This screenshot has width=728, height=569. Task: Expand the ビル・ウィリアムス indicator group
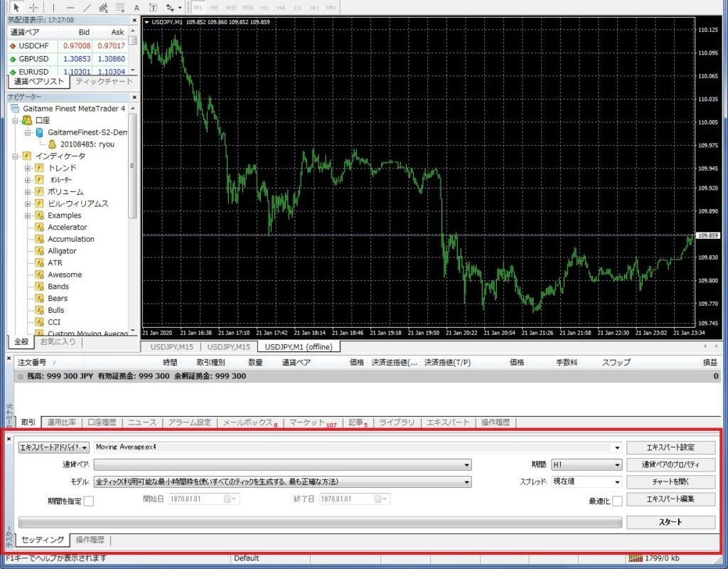point(28,204)
